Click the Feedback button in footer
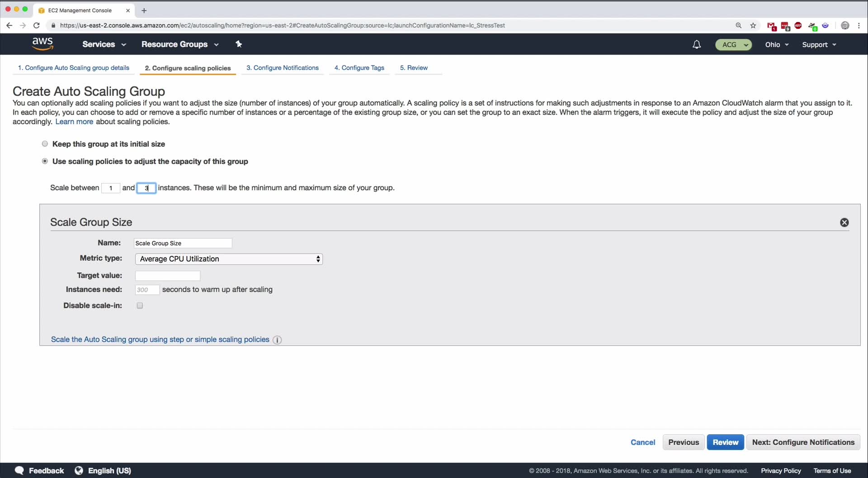The height and width of the screenshot is (478, 868). (x=46, y=470)
